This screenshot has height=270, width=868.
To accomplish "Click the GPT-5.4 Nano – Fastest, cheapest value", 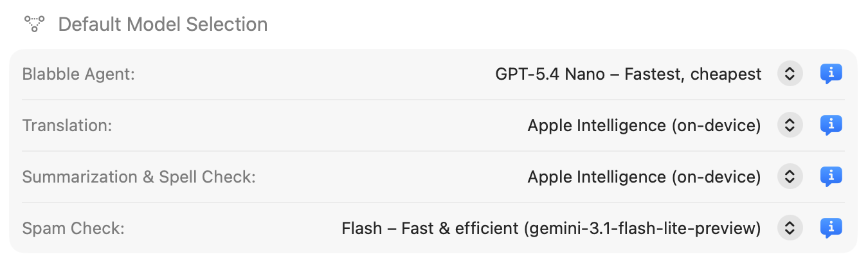I will (628, 74).
